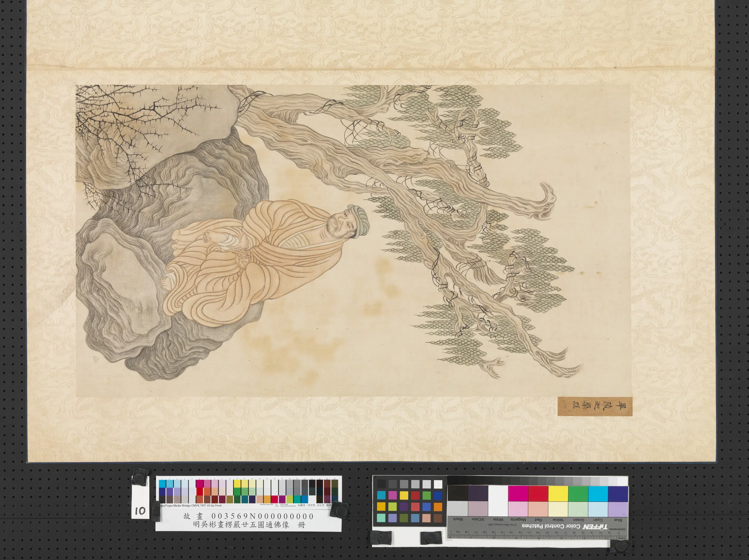
Task: Click the yellow patch under number 11 on the Fogra wedge
Action: point(237,484)
